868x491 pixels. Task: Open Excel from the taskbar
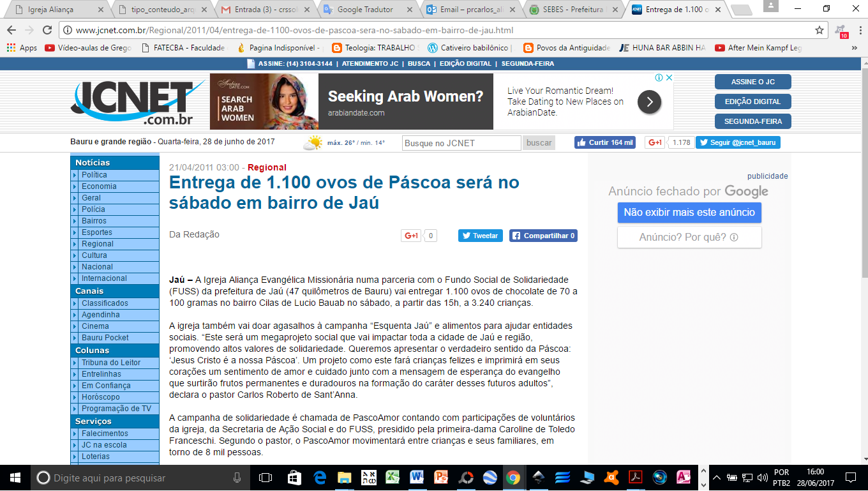[x=393, y=478]
